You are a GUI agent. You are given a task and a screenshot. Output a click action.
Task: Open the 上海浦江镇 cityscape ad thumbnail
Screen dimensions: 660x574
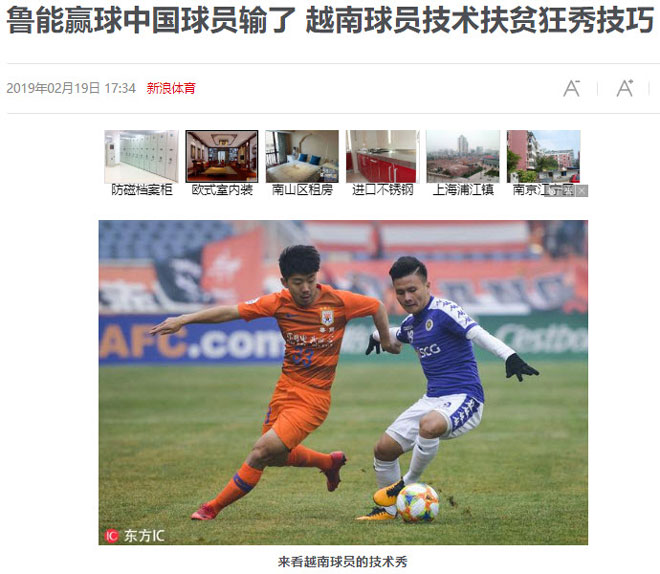point(463,156)
